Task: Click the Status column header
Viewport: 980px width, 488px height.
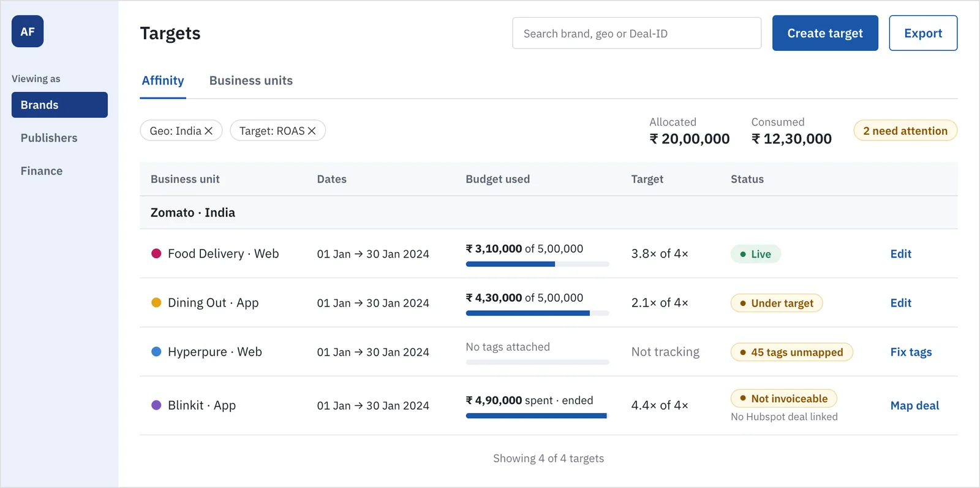Action: (x=747, y=179)
